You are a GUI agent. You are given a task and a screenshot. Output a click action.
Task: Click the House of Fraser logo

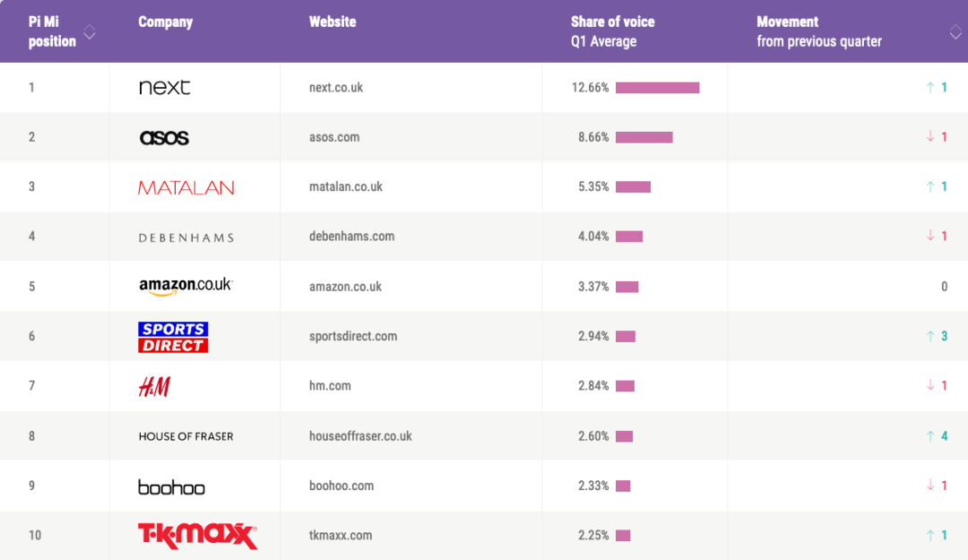click(x=186, y=436)
